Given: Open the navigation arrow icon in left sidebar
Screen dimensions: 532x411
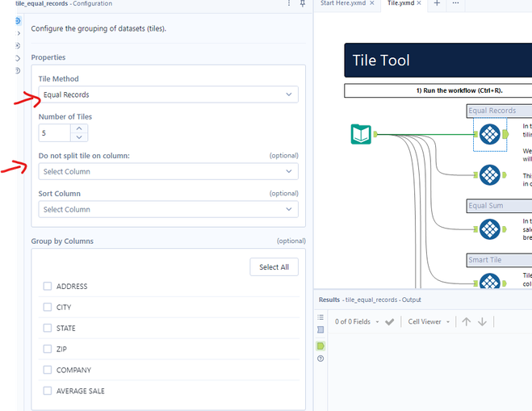Looking at the screenshot, I should (18, 33).
